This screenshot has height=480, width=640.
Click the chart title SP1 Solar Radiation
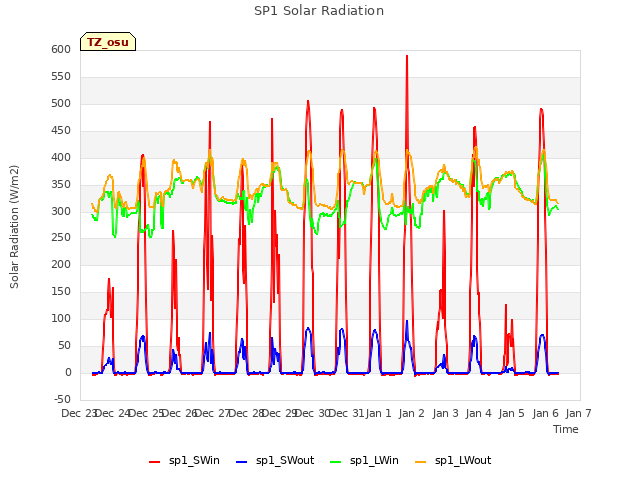pyautogui.click(x=319, y=11)
